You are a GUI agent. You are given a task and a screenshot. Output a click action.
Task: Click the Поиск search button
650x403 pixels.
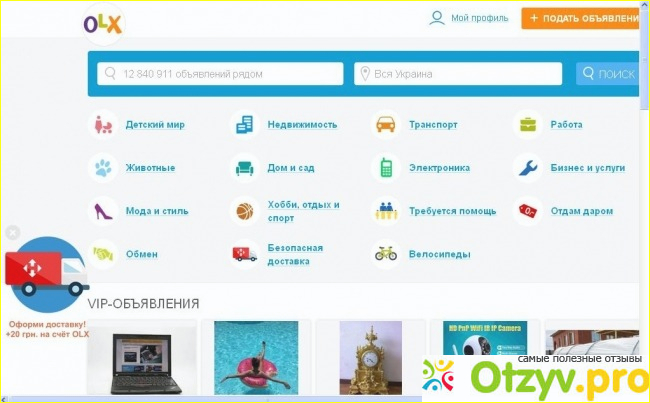[x=606, y=74]
